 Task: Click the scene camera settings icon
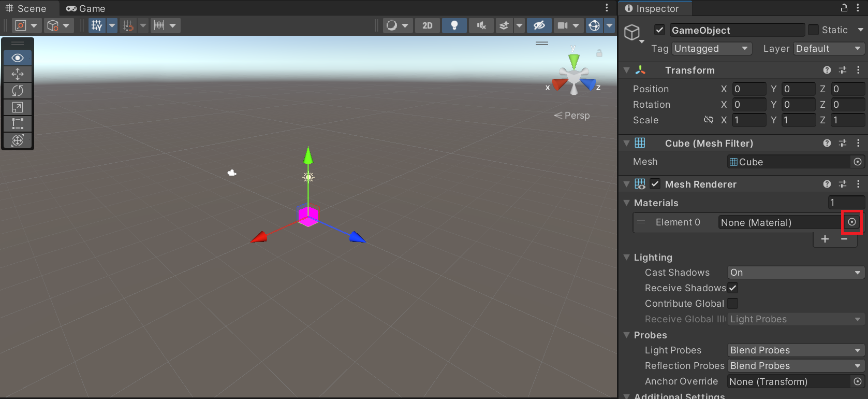pyautogui.click(x=563, y=25)
